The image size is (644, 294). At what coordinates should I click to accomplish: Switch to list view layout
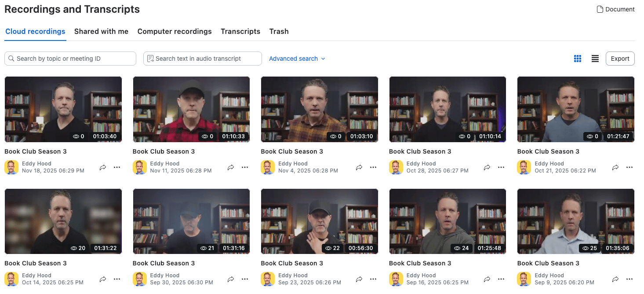coord(595,59)
